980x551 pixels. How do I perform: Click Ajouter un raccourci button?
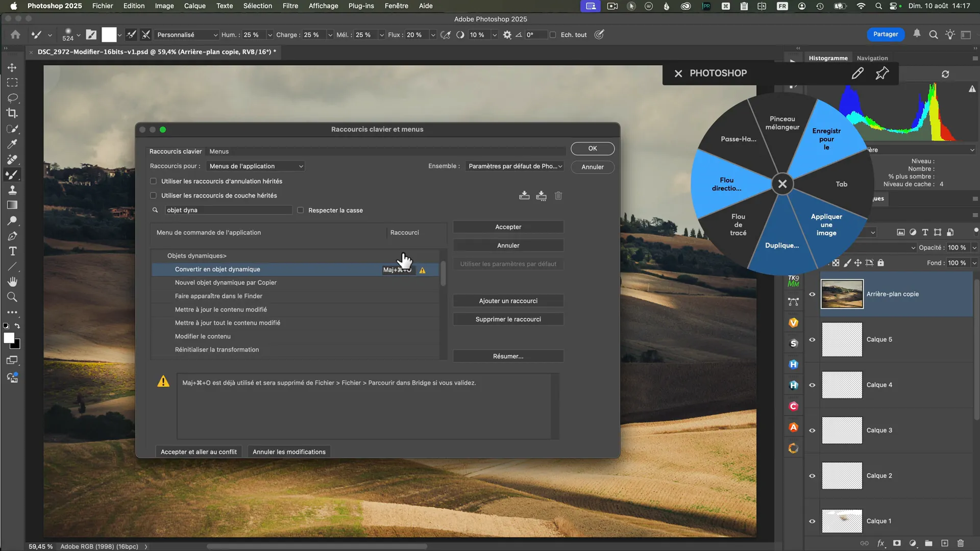tap(508, 301)
